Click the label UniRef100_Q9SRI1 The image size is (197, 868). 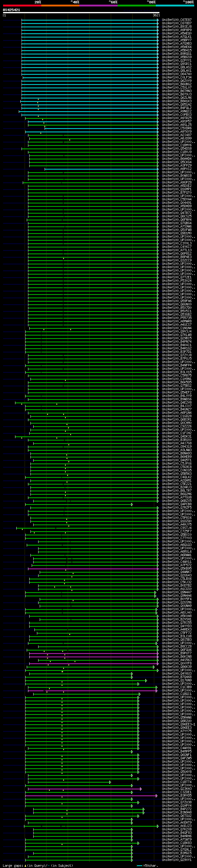177,64
